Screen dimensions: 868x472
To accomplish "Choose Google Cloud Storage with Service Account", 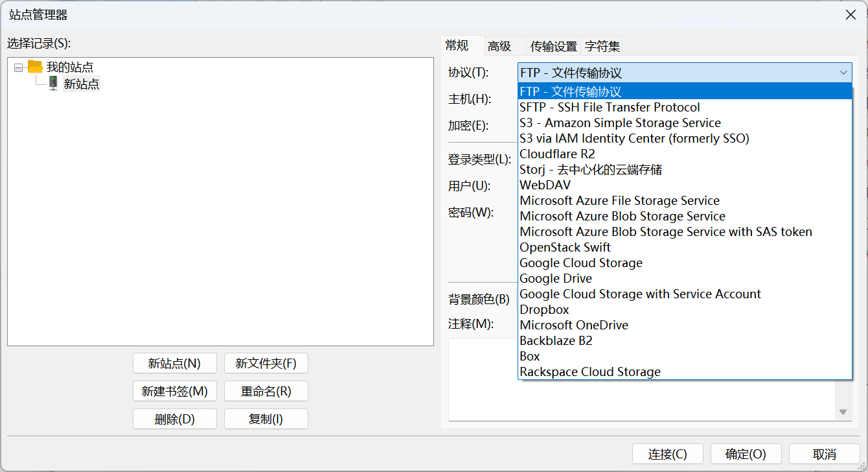I will click(685, 294).
